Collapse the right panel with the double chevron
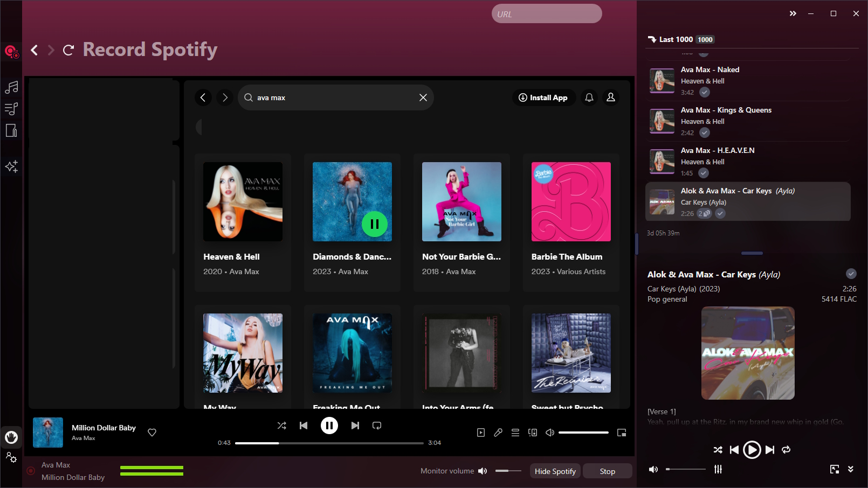This screenshot has width=868, height=488. pos(793,13)
